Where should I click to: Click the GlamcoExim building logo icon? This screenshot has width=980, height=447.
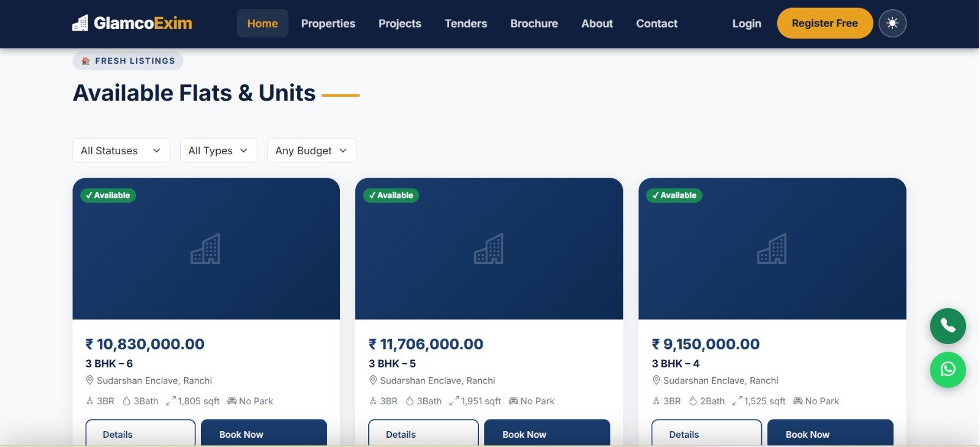[80, 23]
